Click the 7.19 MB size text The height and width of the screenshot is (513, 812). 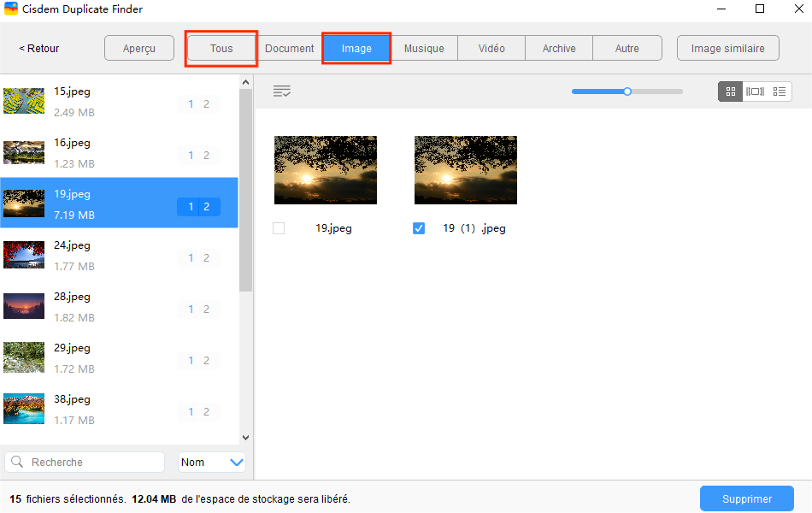click(x=74, y=215)
